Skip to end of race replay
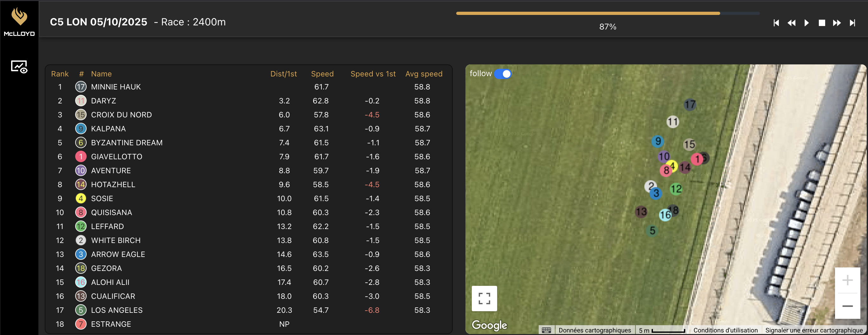 [x=852, y=23]
